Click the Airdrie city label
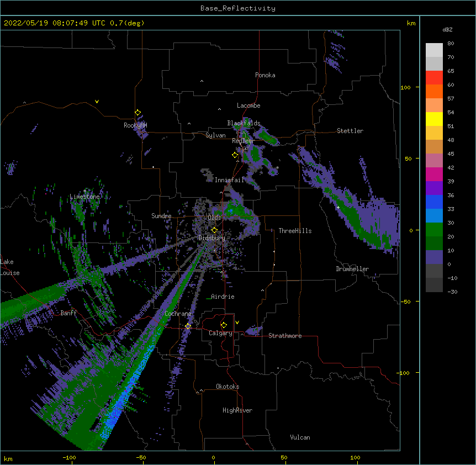Viewport: 476px width, 465px height. click(x=223, y=297)
